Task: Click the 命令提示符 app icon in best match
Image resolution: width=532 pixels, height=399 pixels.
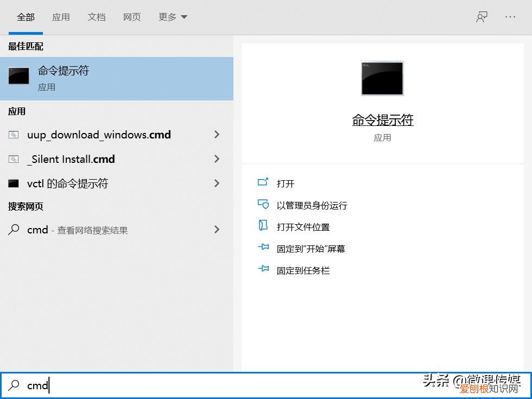Action: coord(18,76)
